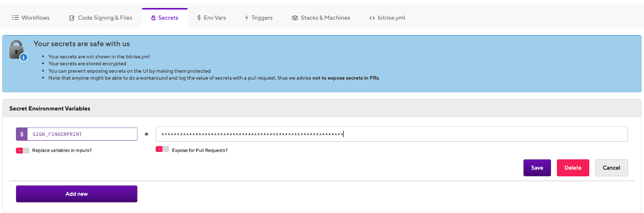The width and height of the screenshot is (644, 213).
Task: Click the blue info badge on the padlock
Action: [23, 57]
